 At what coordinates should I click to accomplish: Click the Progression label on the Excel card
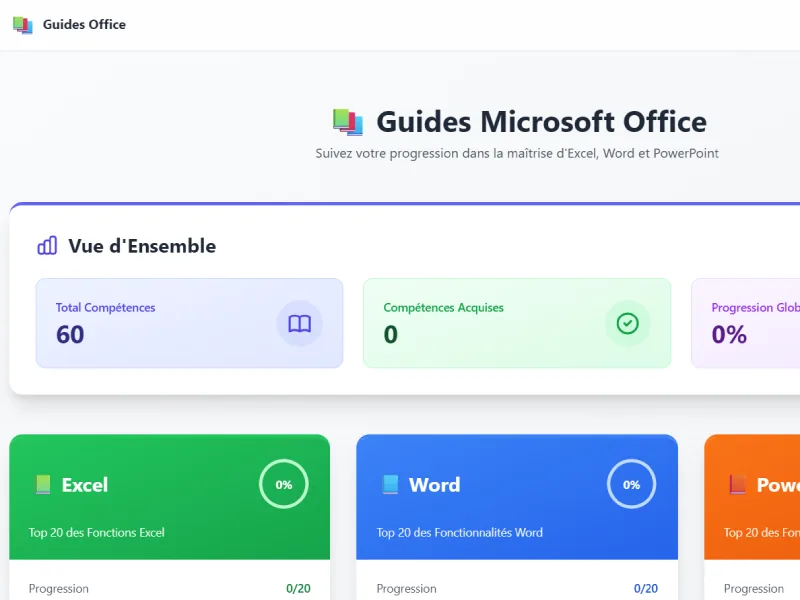pos(59,589)
